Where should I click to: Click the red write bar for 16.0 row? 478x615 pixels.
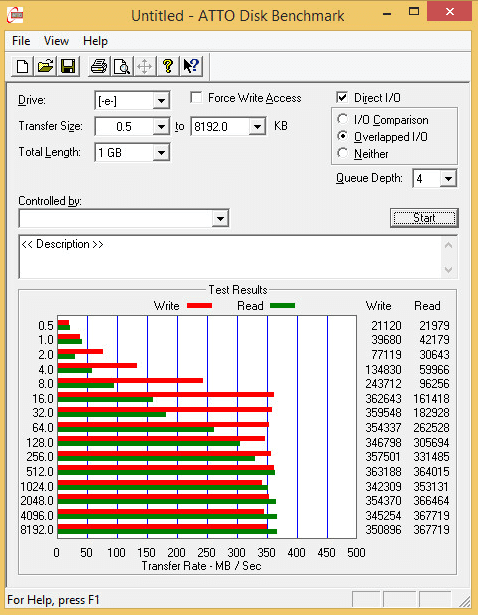point(166,395)
